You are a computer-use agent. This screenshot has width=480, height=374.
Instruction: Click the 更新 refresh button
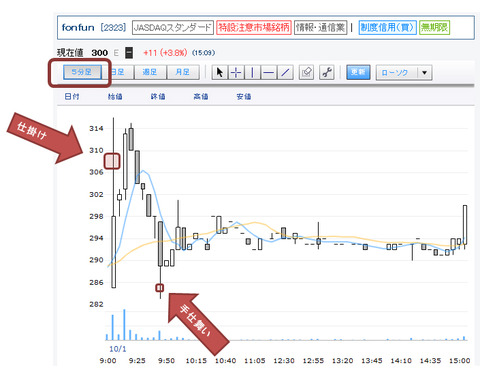pyautogui.click(x=358, y=72)
